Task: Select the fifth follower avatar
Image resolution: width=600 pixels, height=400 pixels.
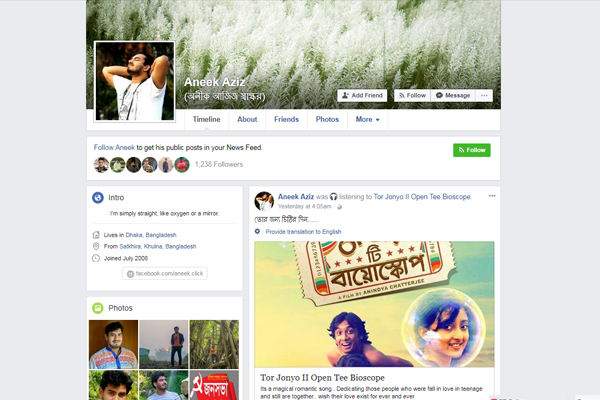Action: tap(166, 165)
